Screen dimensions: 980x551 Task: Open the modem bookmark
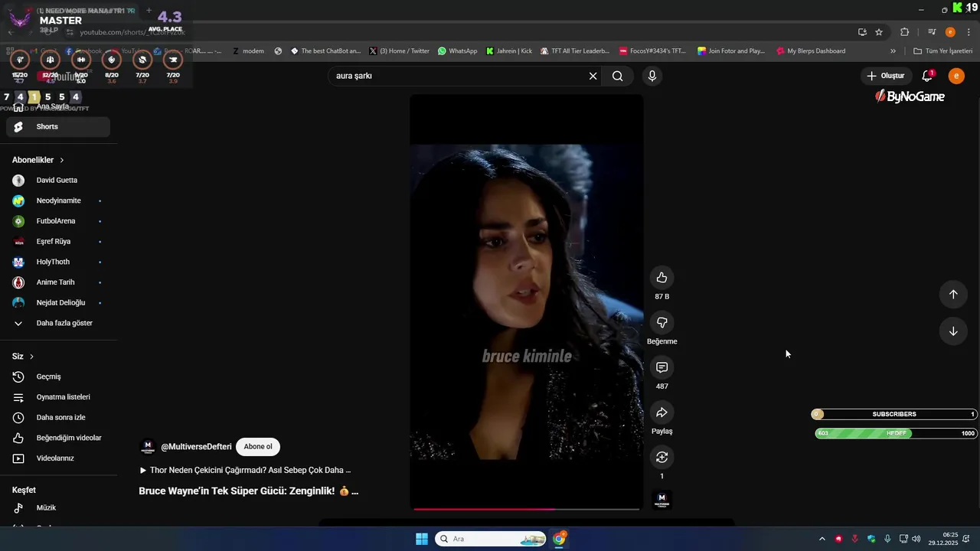(249, 51)
